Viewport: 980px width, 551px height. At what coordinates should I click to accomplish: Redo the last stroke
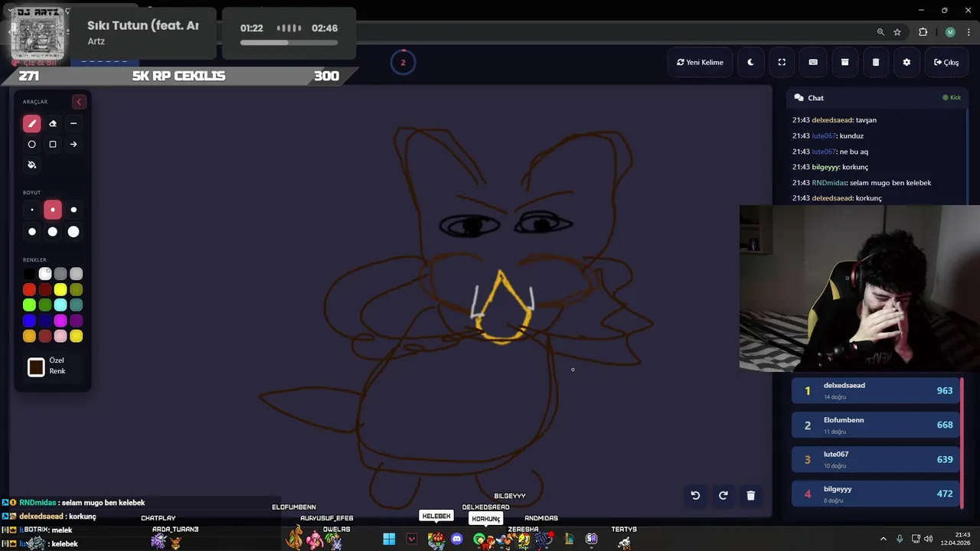[723, 495]
